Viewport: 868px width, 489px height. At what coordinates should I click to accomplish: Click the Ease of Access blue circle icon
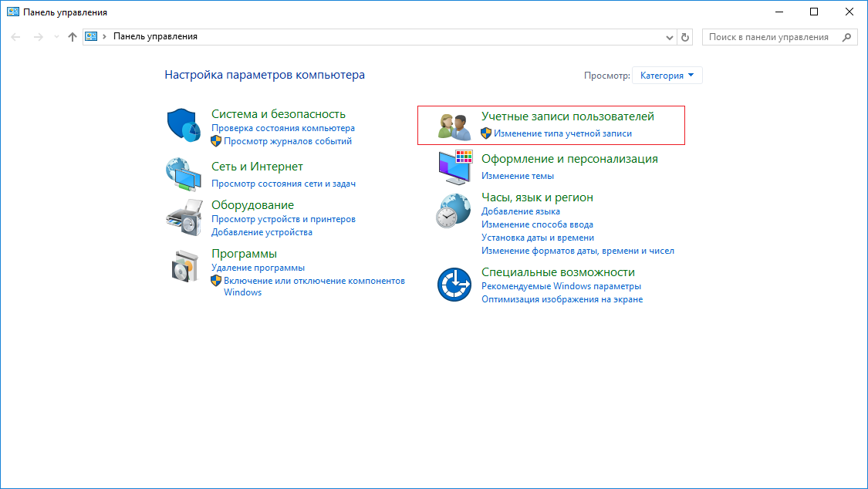click(x=454, y=285)
